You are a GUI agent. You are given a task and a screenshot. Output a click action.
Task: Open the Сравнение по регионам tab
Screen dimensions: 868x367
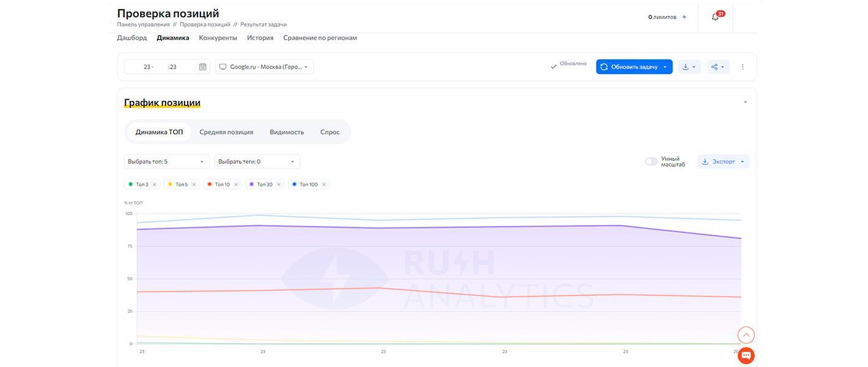(320, 38)
